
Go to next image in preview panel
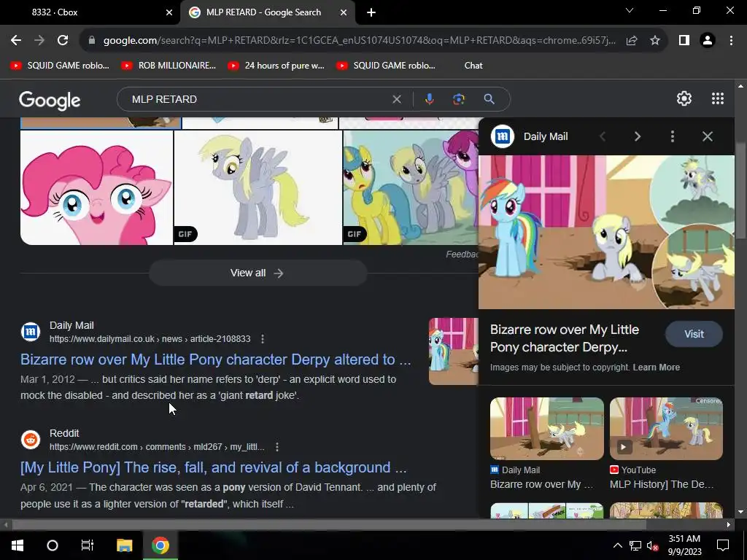click(x=638, y=136)
